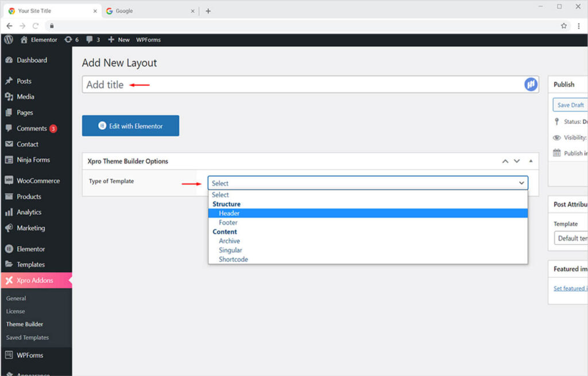
Task: Open a new browser tab with plus icon
Action: [208, 11]
